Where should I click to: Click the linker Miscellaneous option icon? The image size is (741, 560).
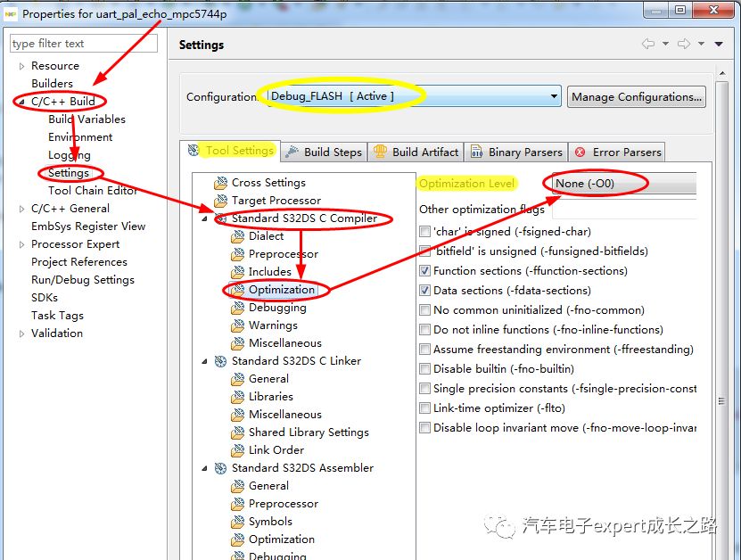[238, 415]
